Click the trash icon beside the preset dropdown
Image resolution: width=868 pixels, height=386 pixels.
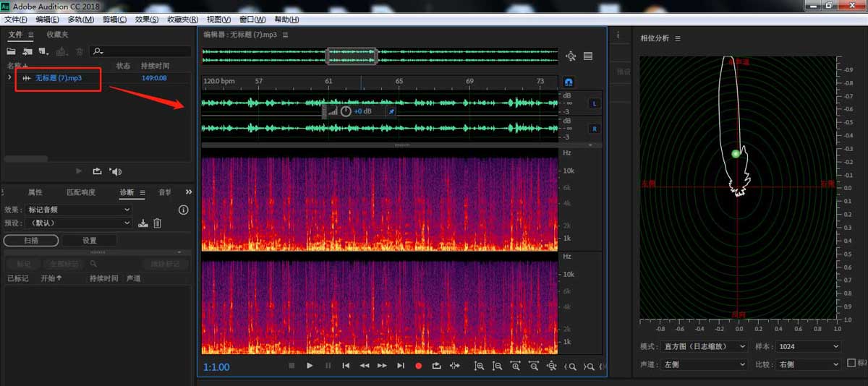(157, 223)
